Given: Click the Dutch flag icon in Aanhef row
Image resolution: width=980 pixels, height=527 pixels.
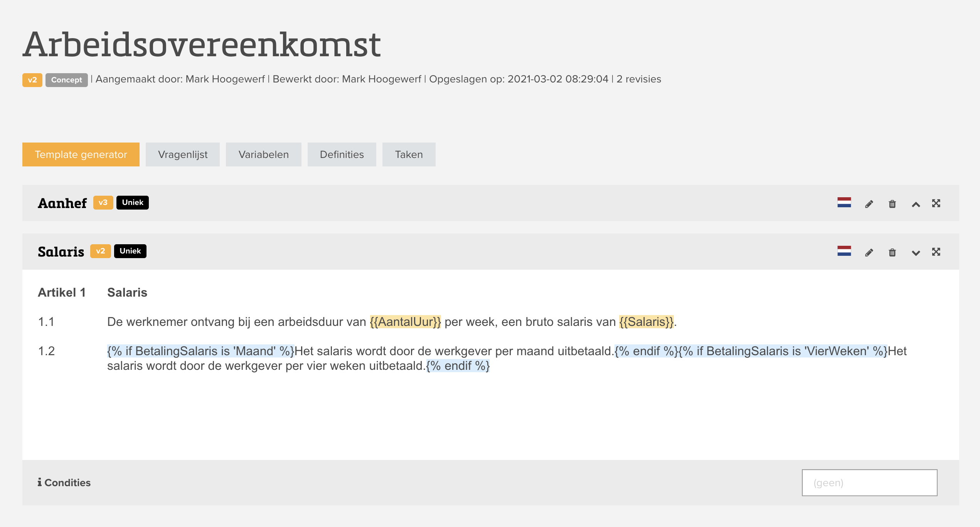Looking at the screenshot, I should click(844, 203).
